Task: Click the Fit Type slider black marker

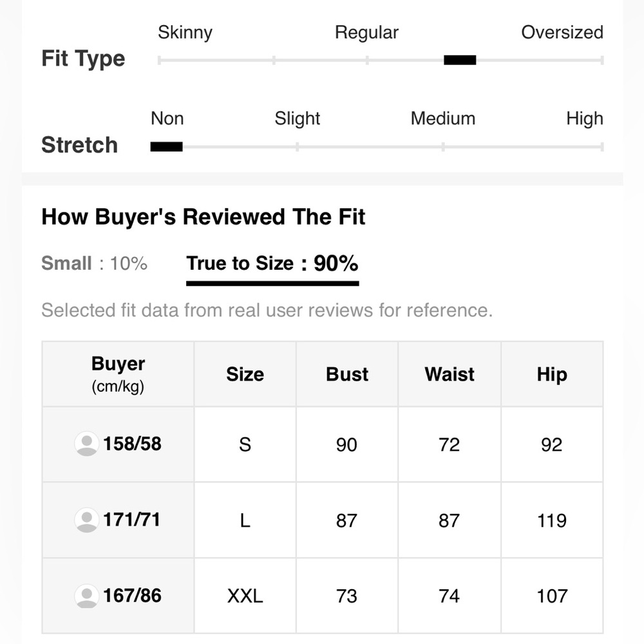Action: tap(460, 61)
